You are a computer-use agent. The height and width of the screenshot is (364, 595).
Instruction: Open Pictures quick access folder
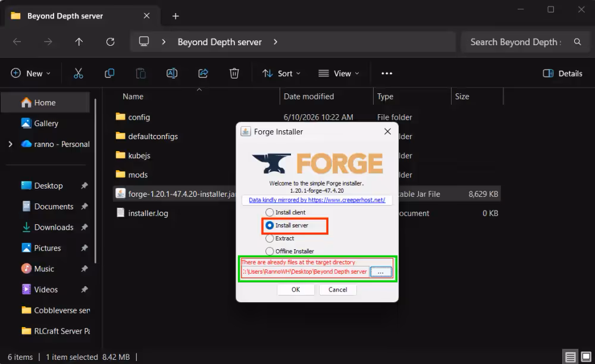pos(47,248)
